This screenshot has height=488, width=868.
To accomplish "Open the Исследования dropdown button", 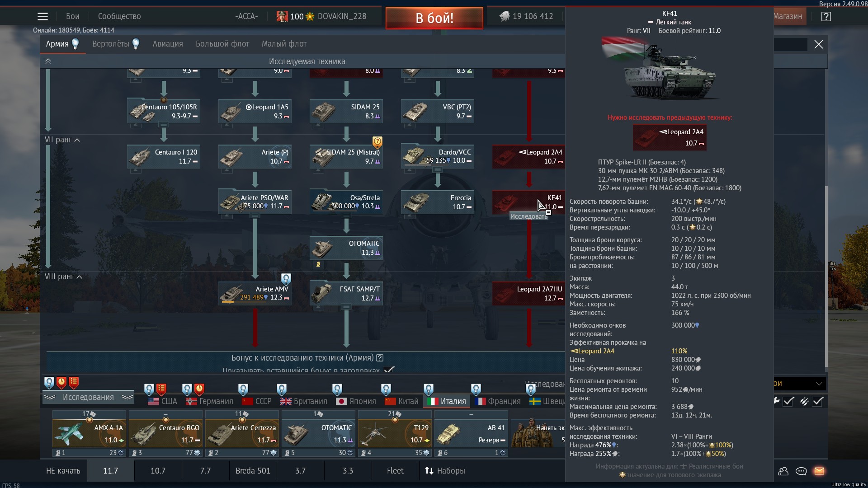I will click(88, 397).
